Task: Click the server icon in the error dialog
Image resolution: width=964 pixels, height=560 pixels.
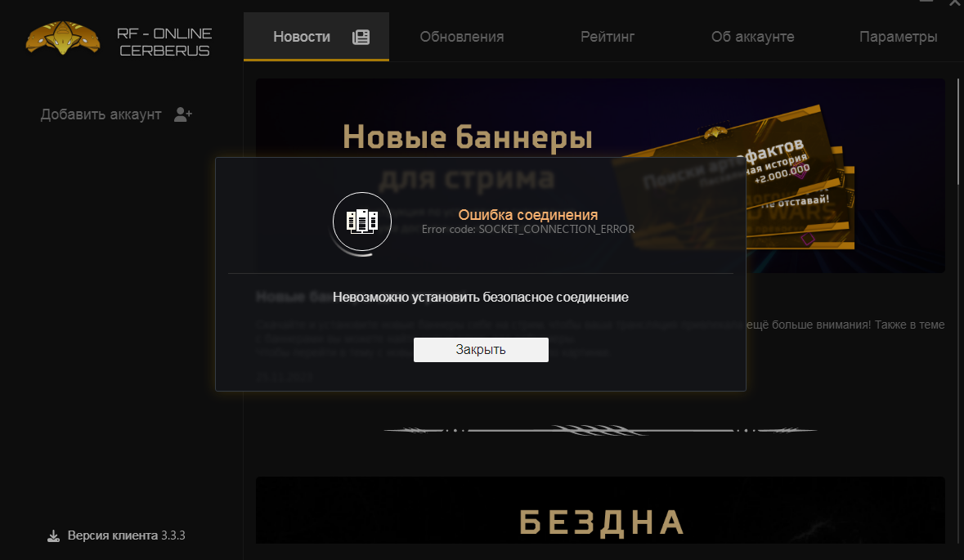Action: [x=361, y=222]
